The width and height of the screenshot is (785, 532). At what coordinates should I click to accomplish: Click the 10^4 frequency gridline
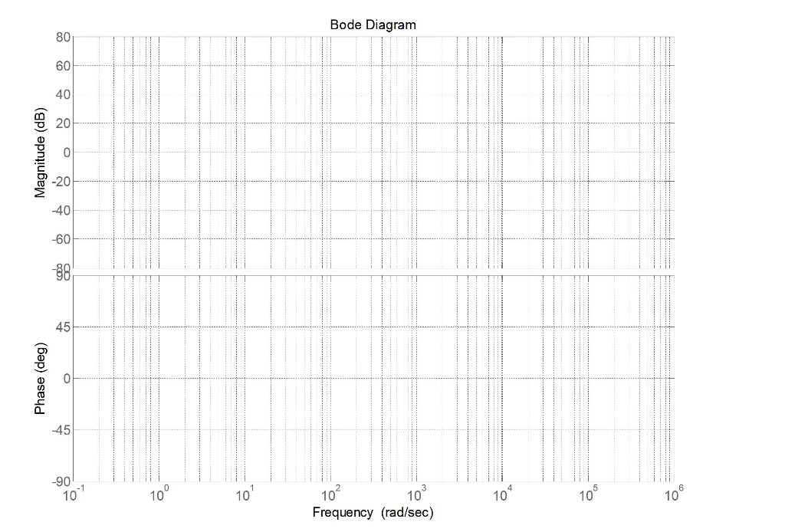(x=501, y=153)
